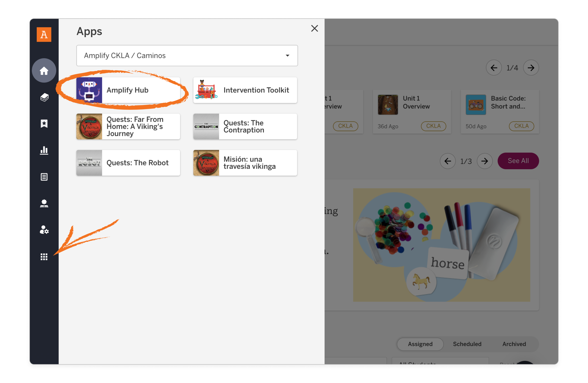
Task: Open the professional learning book icon
Action: (44, 203)
